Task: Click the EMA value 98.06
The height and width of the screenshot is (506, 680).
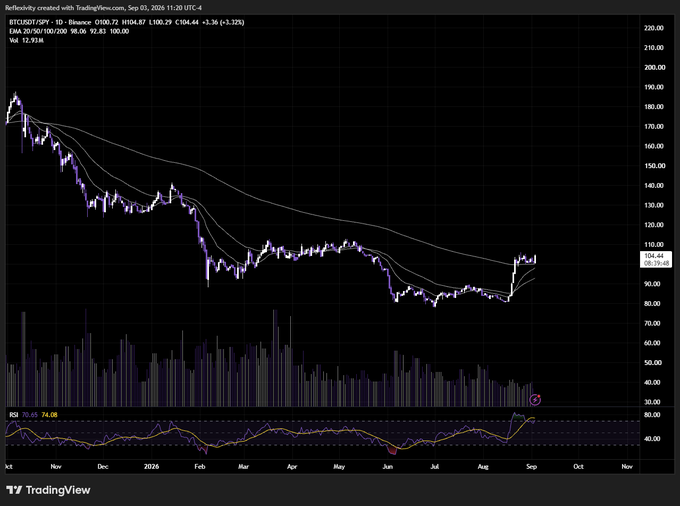Action: click(78, 31)
